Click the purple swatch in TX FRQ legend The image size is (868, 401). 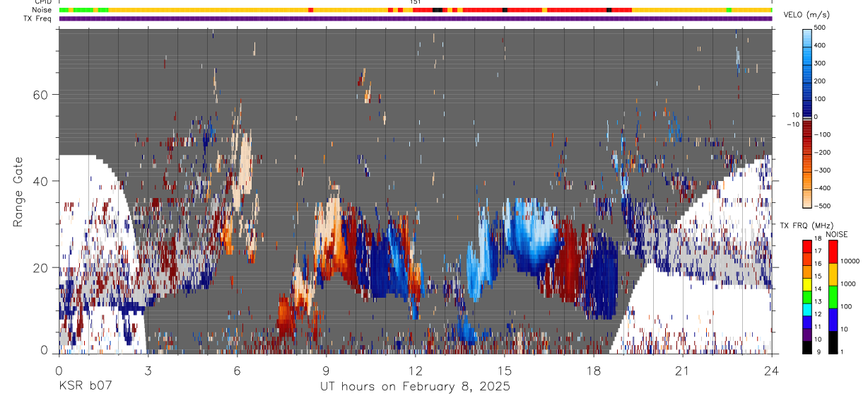807,335
